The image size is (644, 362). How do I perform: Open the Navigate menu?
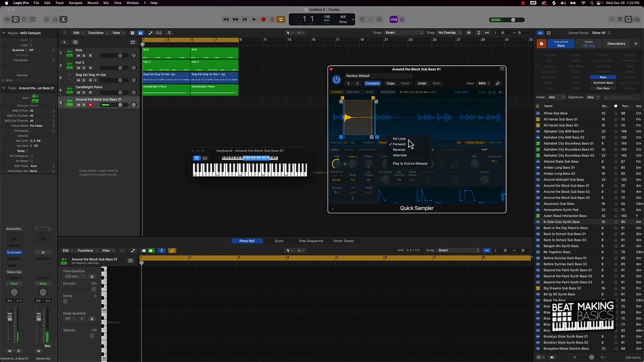[x=75, y=3]
